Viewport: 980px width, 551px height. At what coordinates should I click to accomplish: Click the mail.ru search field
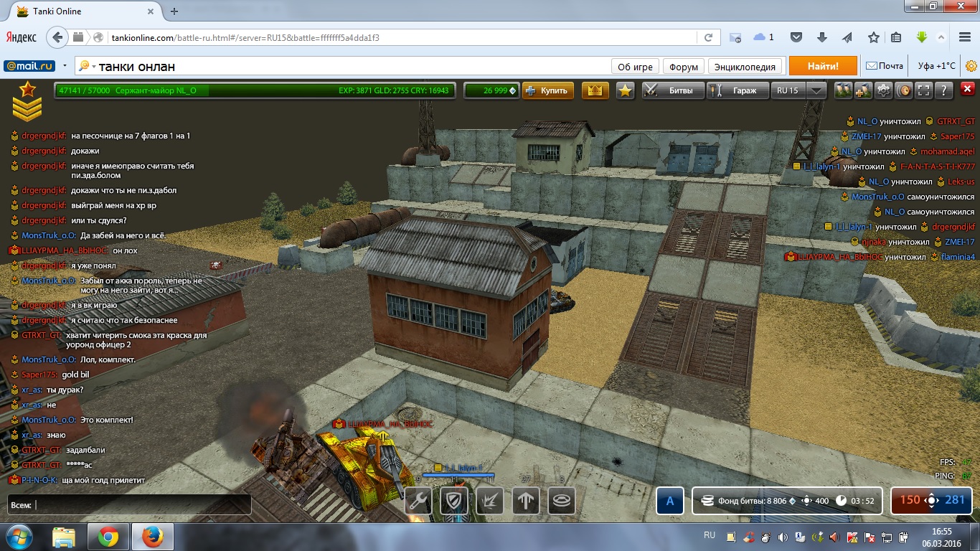click(352, 67)
